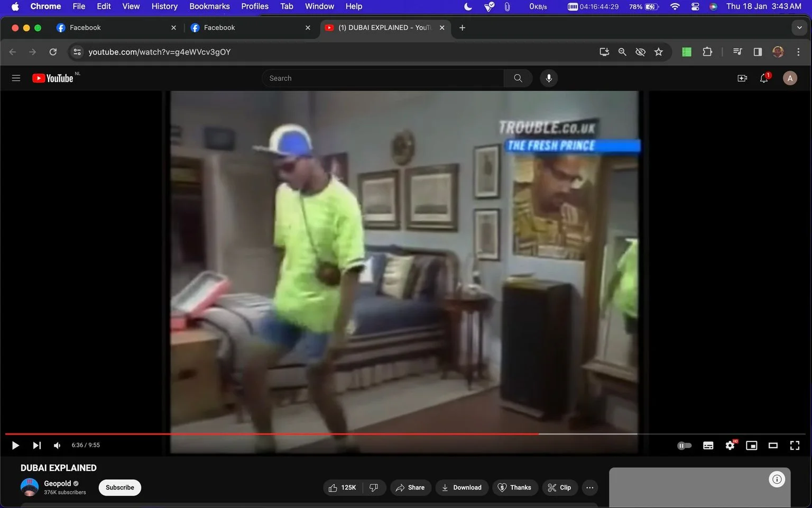The width and height of the screenshot is (812, 508).
Task: Open the View menu in the menu bar
Action: (x=131, y=6)
